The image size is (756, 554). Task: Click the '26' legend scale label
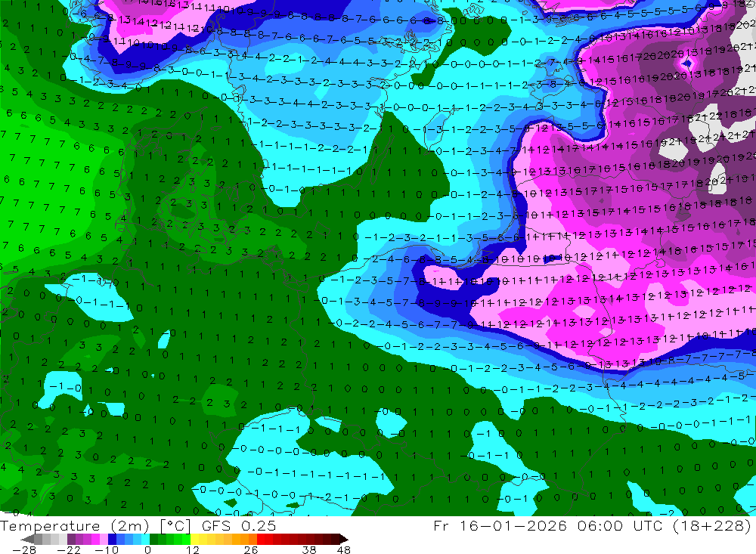251,549
